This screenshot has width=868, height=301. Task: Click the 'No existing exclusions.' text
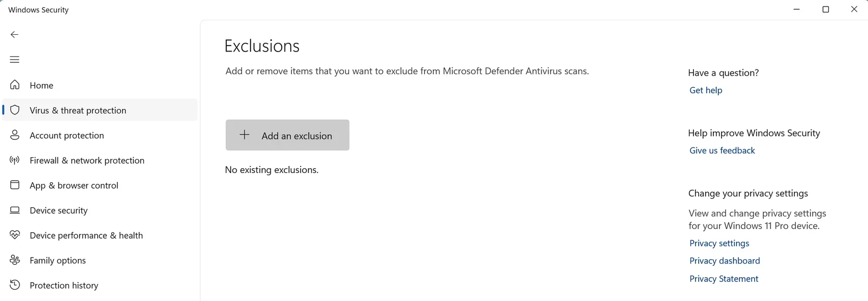pos(272,170)
